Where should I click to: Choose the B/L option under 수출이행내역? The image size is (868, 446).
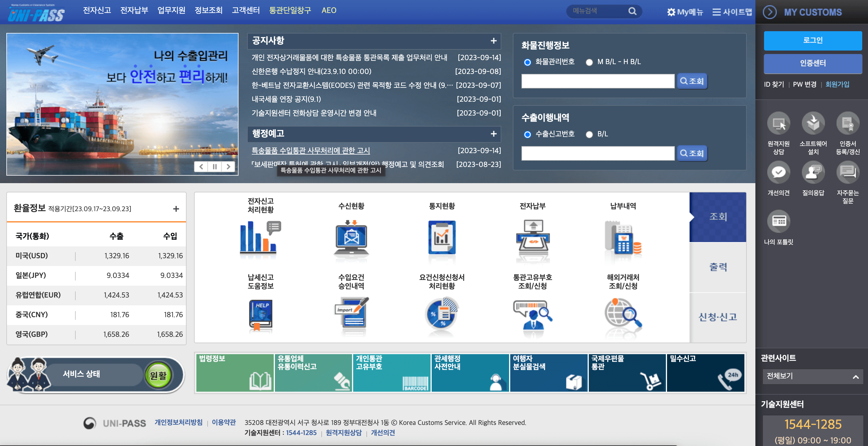click(x=590, y=135)
